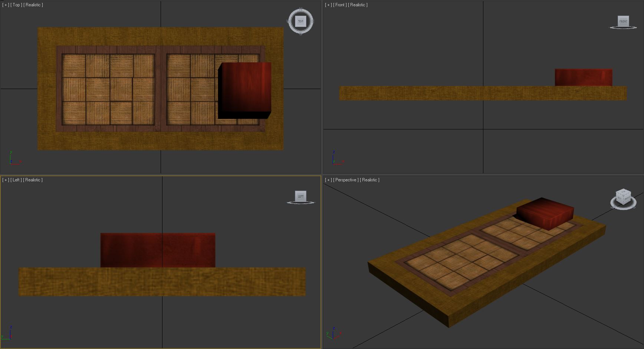The width and height of the screenshot is (644, 349).
Task: Click the Perspective viewport ViewCube
Action: 623,197
